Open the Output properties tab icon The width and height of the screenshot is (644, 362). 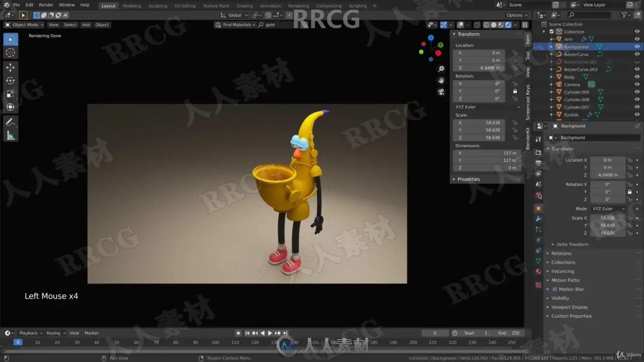pos(538,163)
